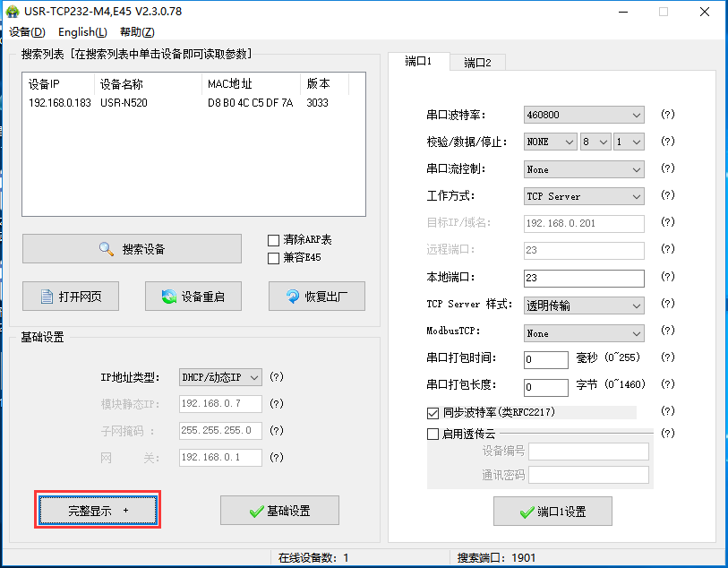The image size is (728, 568).
Task: Click the 完整显示 button
Action: click(x=97, y=510)
